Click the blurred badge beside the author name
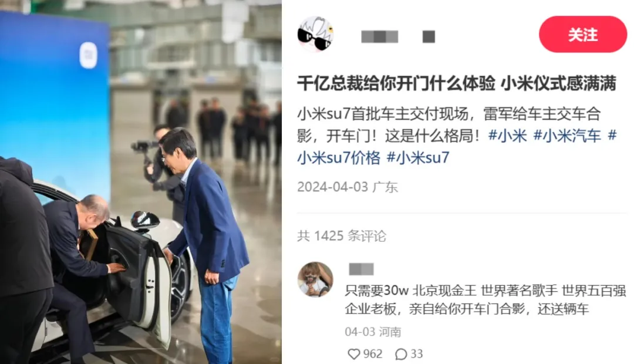 click(x=429, y=37)
